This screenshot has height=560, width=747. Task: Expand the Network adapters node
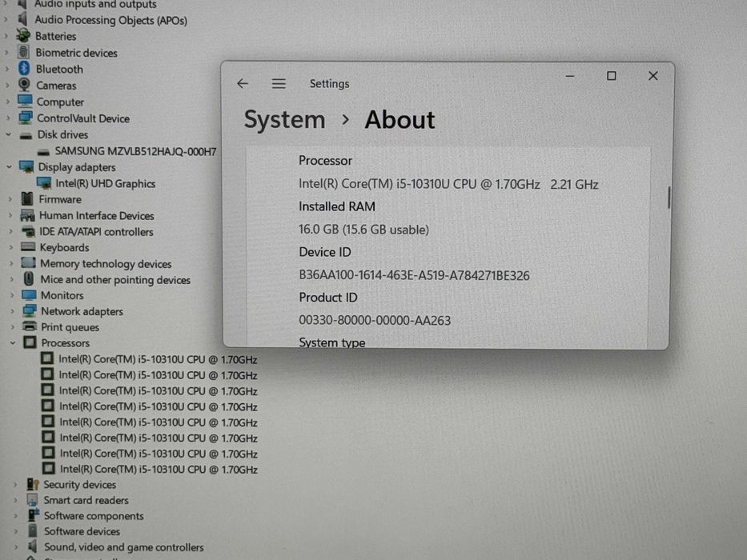12,311
